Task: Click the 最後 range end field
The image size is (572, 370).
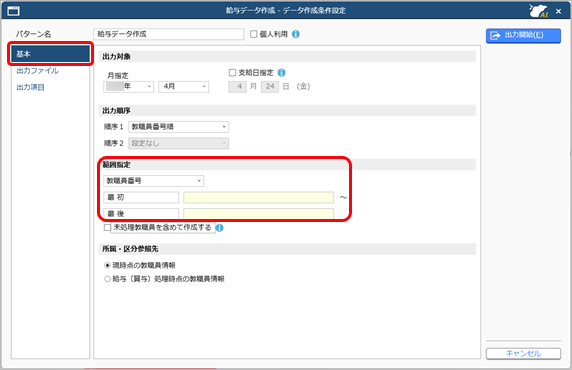Action: pos(141,214)
